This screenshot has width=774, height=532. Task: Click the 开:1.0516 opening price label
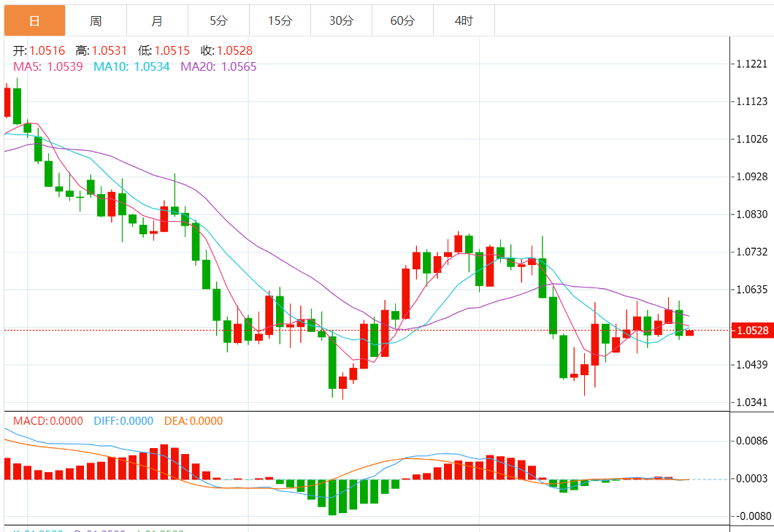click(39, 51)
